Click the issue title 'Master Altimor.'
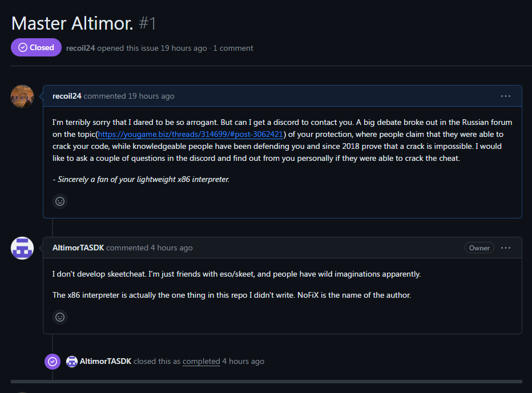The width and height of the screenshot is (532, 393). coord(72,23)
